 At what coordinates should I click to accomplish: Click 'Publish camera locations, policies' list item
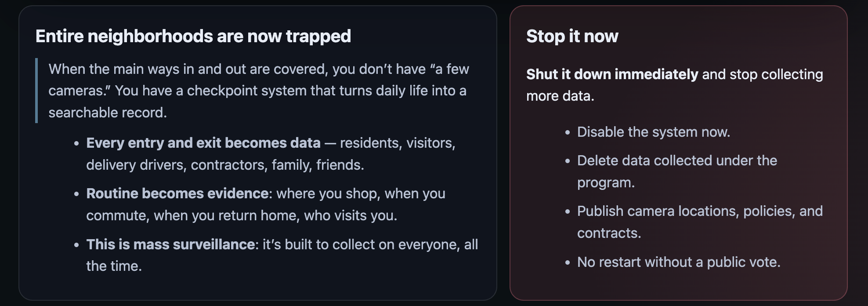(x=699, y=211)
